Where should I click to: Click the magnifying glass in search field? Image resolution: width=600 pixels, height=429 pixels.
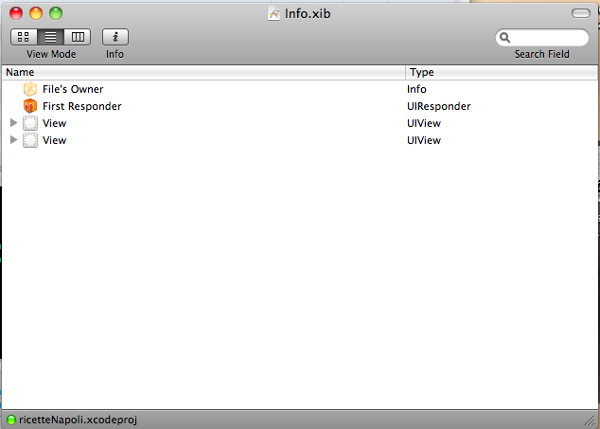[507, 38]
